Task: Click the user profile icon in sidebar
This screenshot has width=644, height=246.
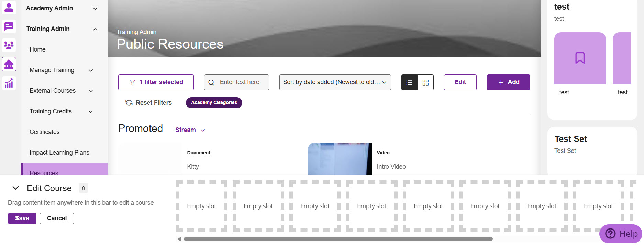Action: (9, 7)
